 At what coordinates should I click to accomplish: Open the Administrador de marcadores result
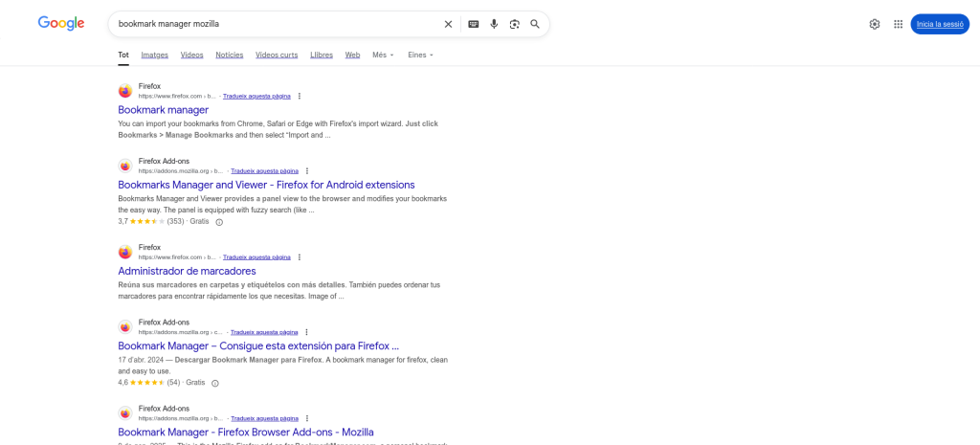coord(187,271)
